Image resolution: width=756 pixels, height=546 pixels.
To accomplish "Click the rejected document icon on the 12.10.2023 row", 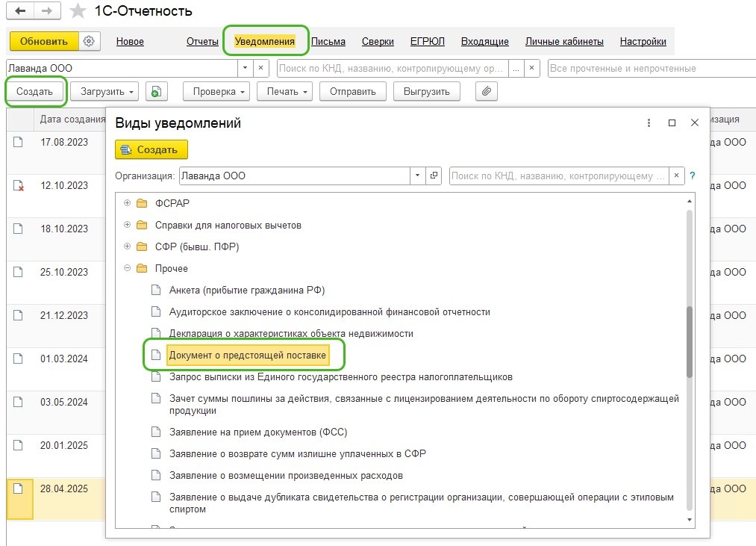I will point(19,185).
